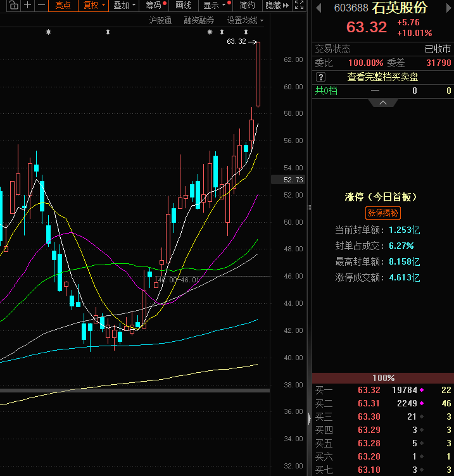Select the 买三 row at 63.30
Screen dimensions: 454x476
click(383, 416)
